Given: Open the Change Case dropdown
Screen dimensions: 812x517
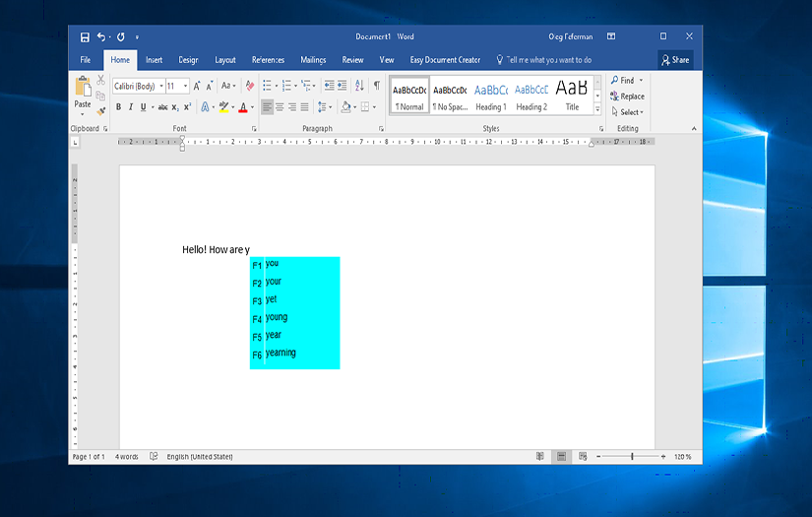Looking at the screenshot, I should [228, 86].
